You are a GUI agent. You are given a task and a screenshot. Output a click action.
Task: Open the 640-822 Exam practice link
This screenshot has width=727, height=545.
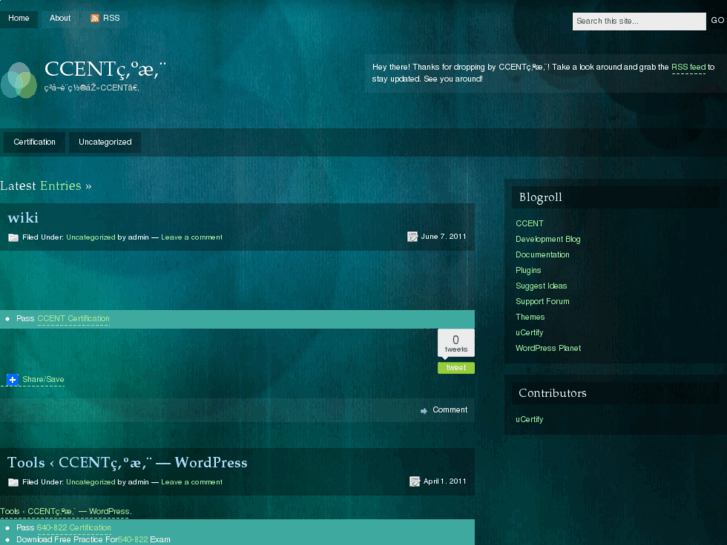133,539
